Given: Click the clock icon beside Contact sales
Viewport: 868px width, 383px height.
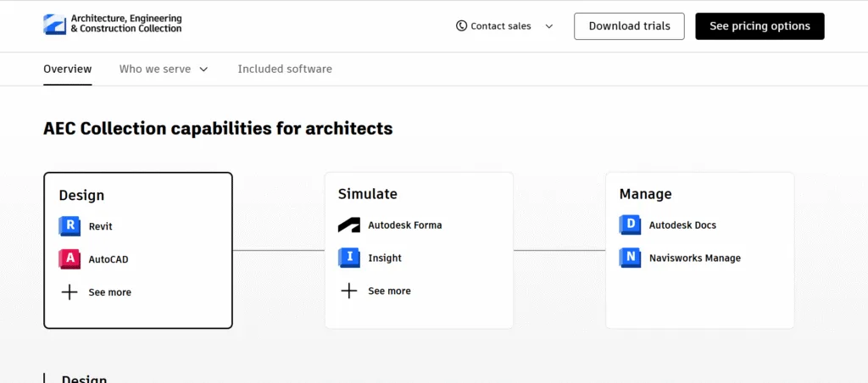Looking at the screenshot, I should coord(462,26).
